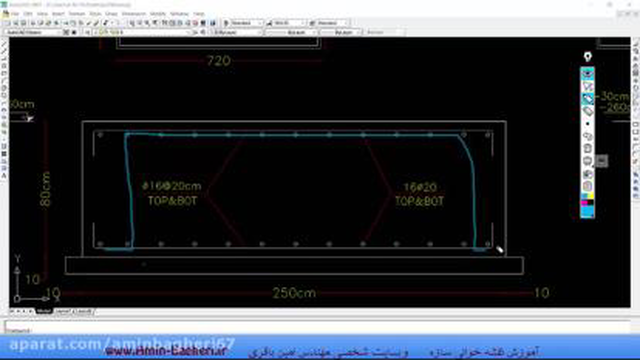
Task: Open the View menu
Action: (x=42, y=14)
